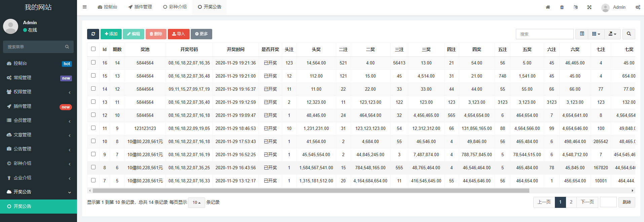The width and height of the screenshot is (644, 222).
Task: Click the refresh table button
Action: point(93,34)
